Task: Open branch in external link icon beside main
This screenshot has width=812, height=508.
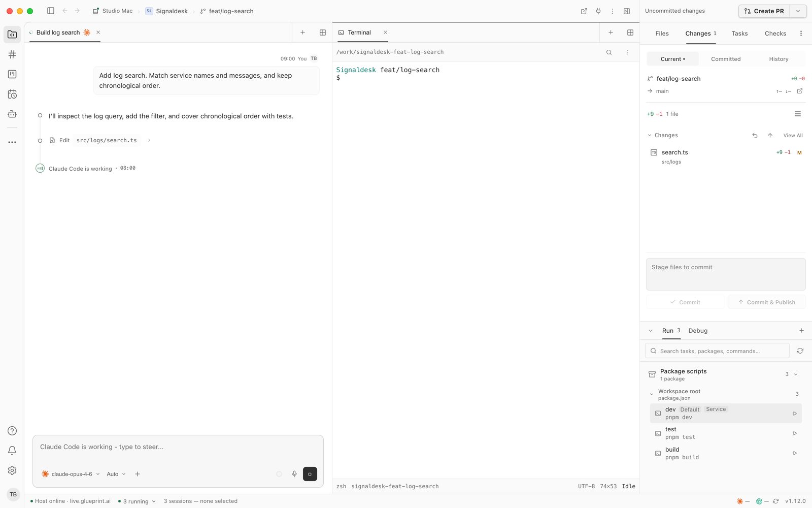Action: [800, 91]
